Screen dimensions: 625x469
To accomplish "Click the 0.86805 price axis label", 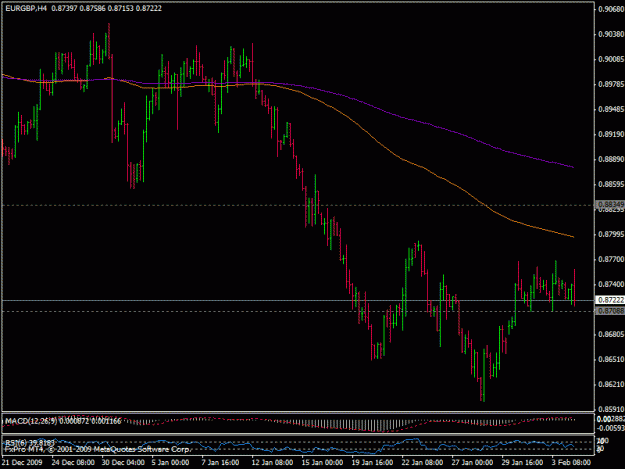I will click(611, 334).
